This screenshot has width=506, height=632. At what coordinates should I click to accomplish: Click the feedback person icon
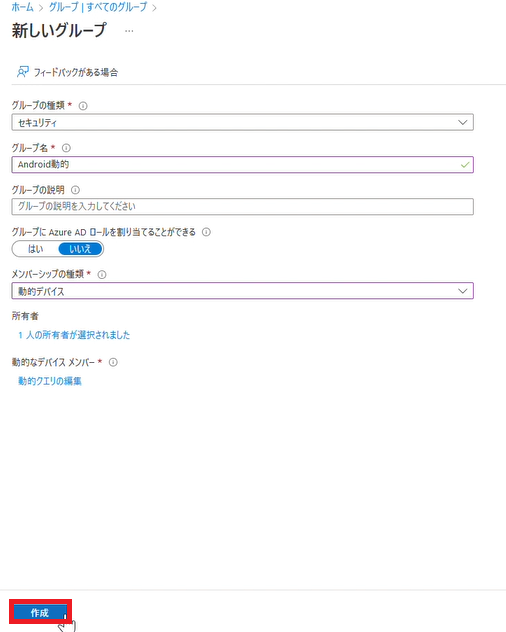(x=23, y=72)
